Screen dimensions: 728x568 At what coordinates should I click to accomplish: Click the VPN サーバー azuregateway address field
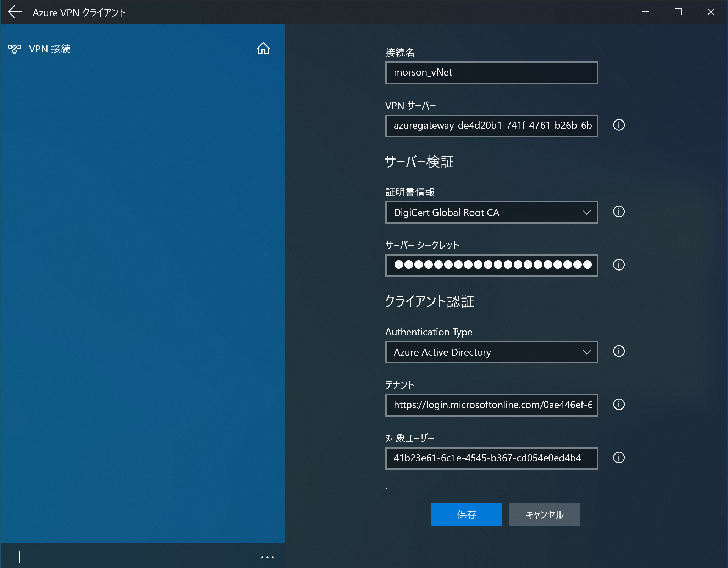[491, 126]
